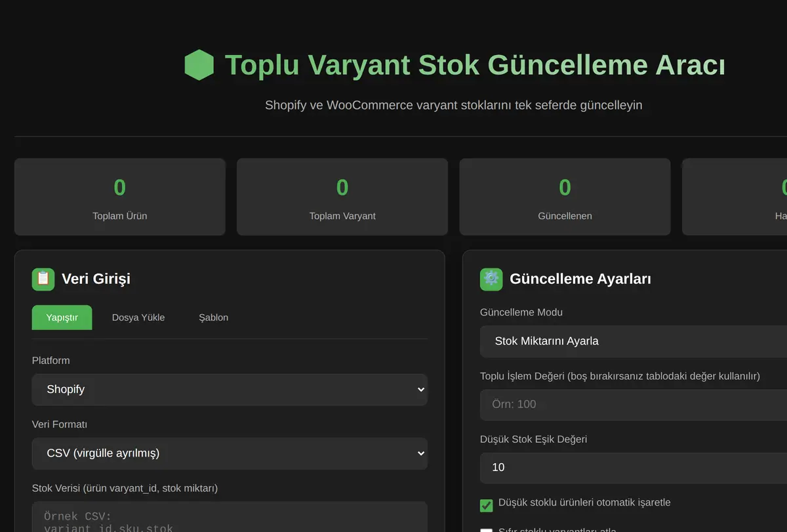Viewport: 787px width, 532px height.
Task: Click the Güncellenen stat card
Action: click(x=565, y=197)
